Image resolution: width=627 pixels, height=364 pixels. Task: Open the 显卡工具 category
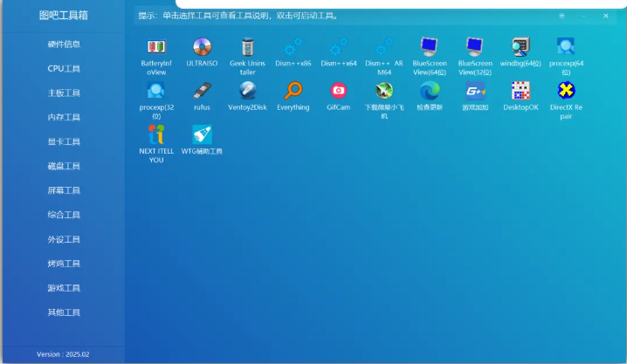pos(64,141)
